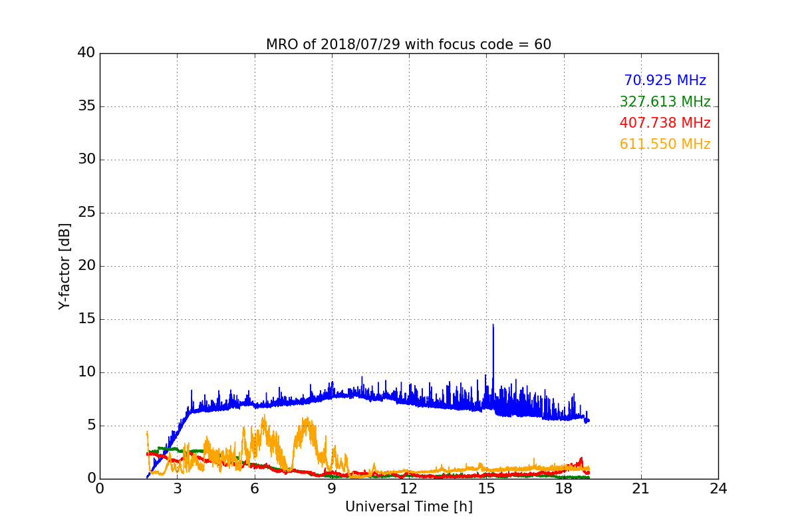Click the x-axis tick label 9

(332, 489)
